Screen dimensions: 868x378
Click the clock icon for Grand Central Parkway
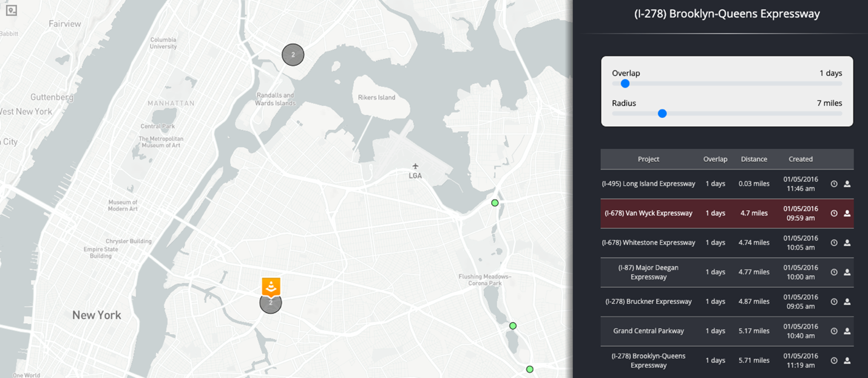pos(834,331)
